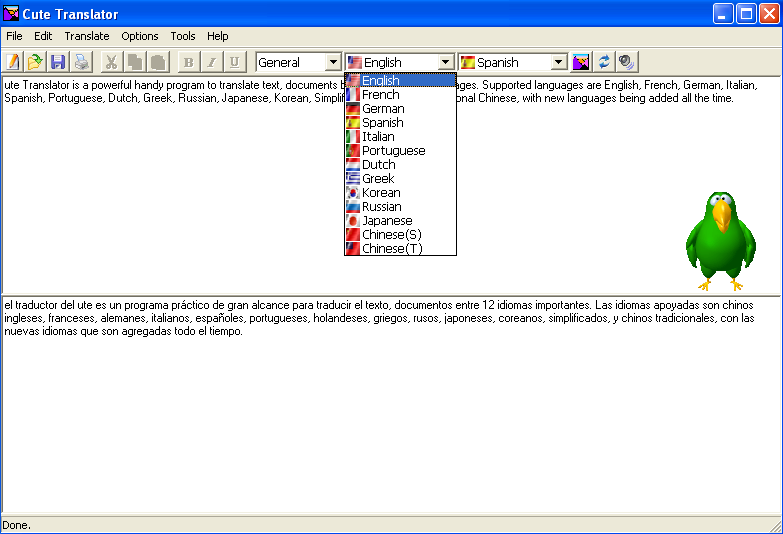Open a file with the folder icon
This screenshot has width=783, height=534.
tap(35, 62)
